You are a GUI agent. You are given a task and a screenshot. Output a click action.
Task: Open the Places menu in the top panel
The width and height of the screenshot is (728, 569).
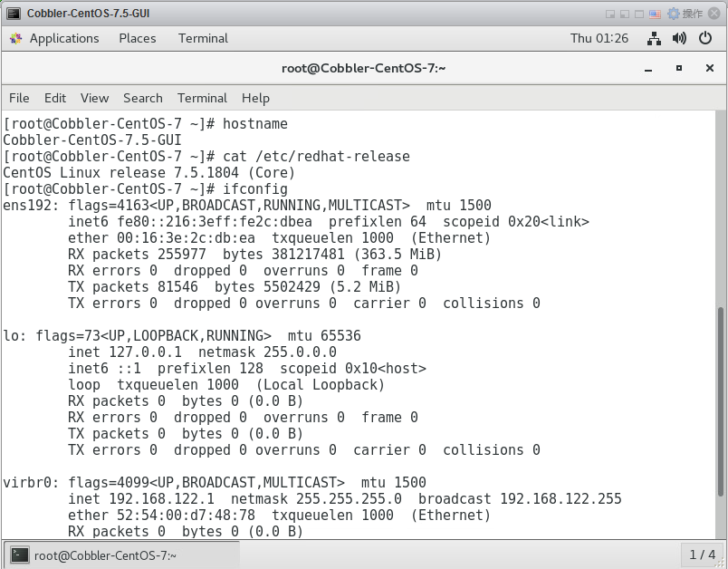pyautogui.click(x=138, y=39)
